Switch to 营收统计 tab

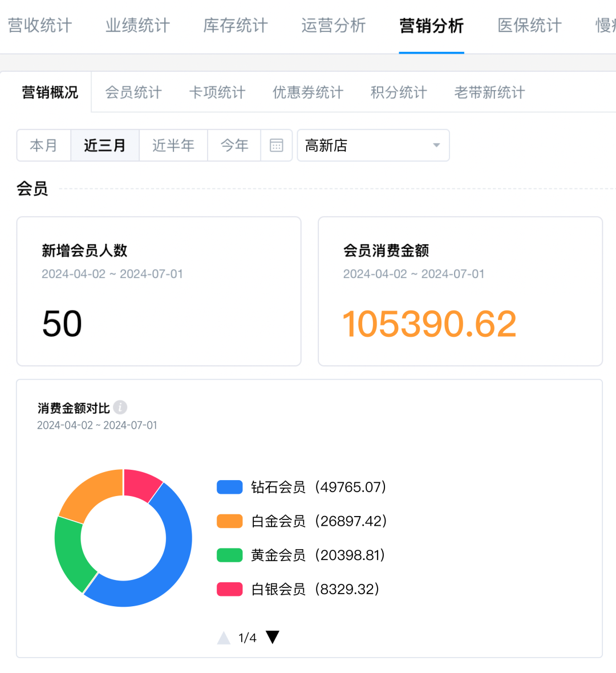click(40, 26)
